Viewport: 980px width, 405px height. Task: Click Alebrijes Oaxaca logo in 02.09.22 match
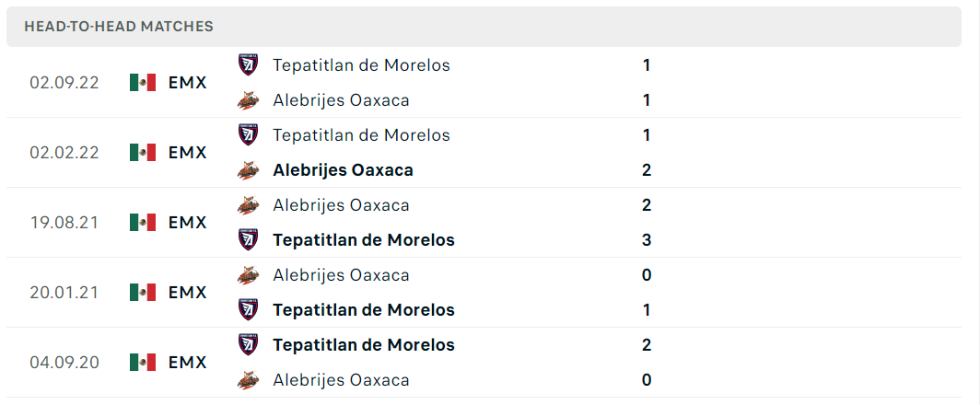point(248,100)
